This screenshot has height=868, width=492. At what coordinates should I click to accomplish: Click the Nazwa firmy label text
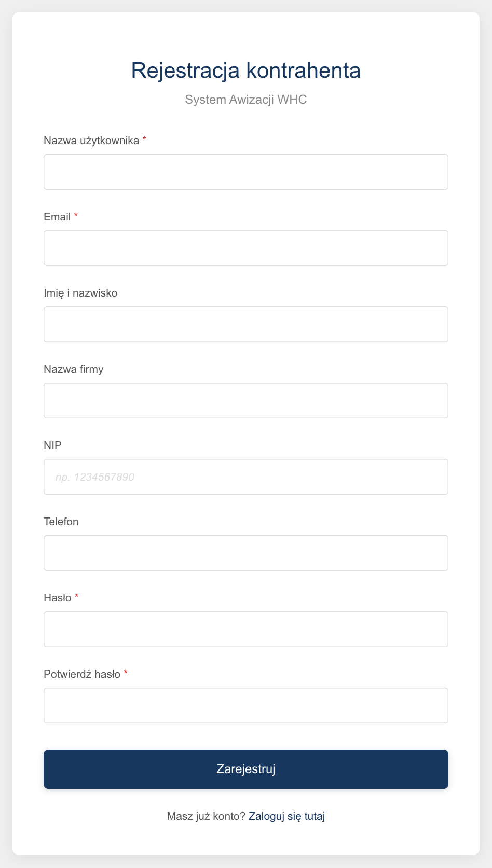coord(74,369)
